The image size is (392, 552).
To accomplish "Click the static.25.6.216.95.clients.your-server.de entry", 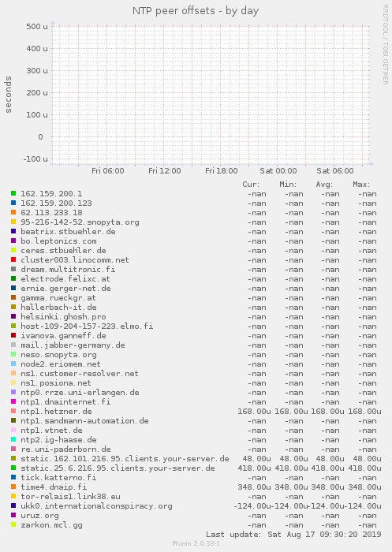I will click(118, 468).
